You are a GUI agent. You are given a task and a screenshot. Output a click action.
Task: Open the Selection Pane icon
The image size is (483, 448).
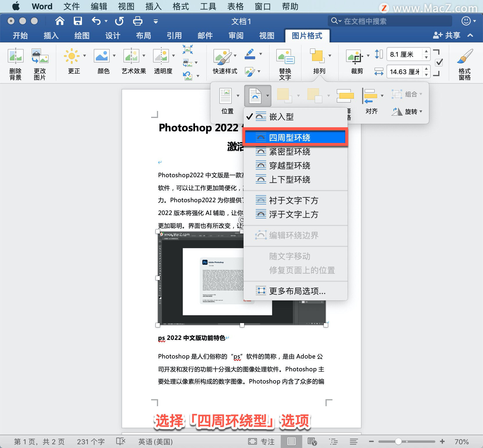coord(345,96)
